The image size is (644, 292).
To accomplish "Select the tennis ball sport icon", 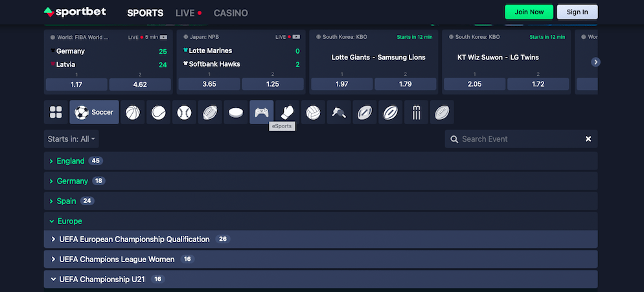I will click(159, 112).
